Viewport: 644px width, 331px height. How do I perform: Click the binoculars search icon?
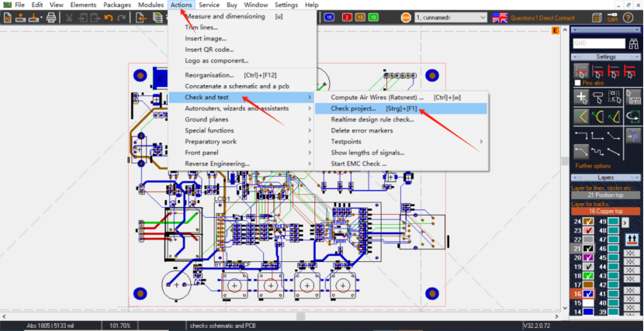(x=633, y=43)
